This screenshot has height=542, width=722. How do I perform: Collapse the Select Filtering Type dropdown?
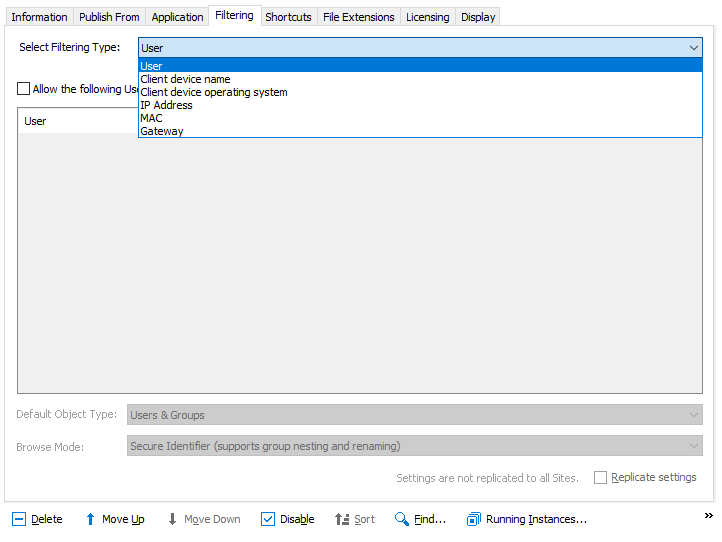pyautogui.click(x=694, y=47)
